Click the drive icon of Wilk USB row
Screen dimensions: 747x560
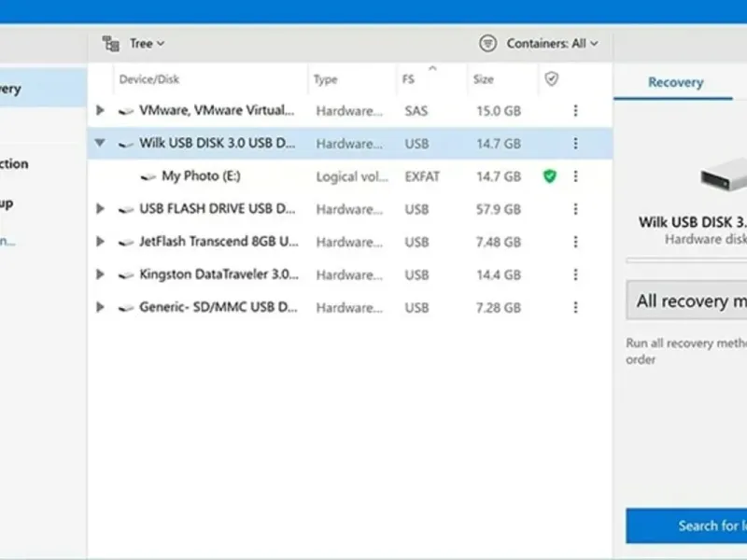(x=126, y=144)
